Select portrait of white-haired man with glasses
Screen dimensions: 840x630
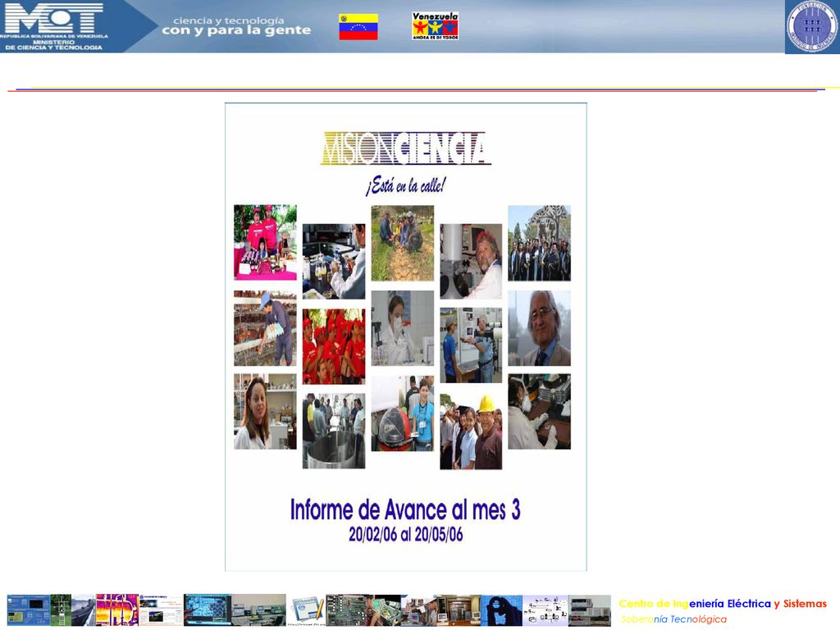[x=540, y=328]
